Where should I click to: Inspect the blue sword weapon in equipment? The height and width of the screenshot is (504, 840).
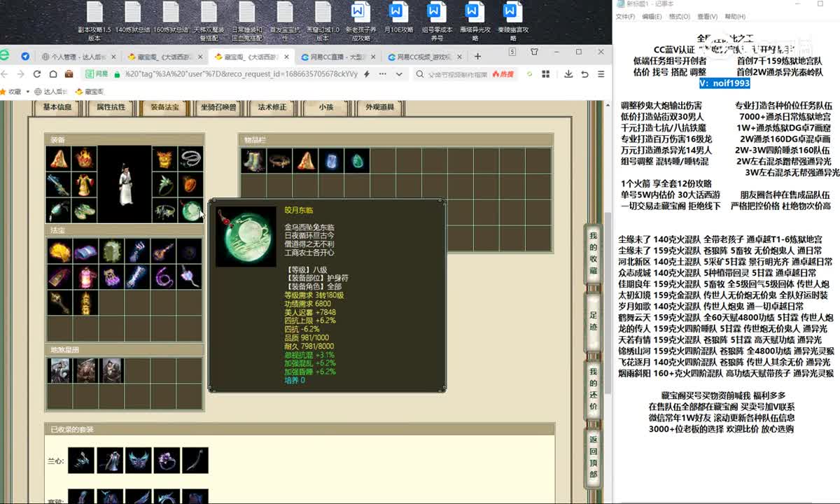57,185
